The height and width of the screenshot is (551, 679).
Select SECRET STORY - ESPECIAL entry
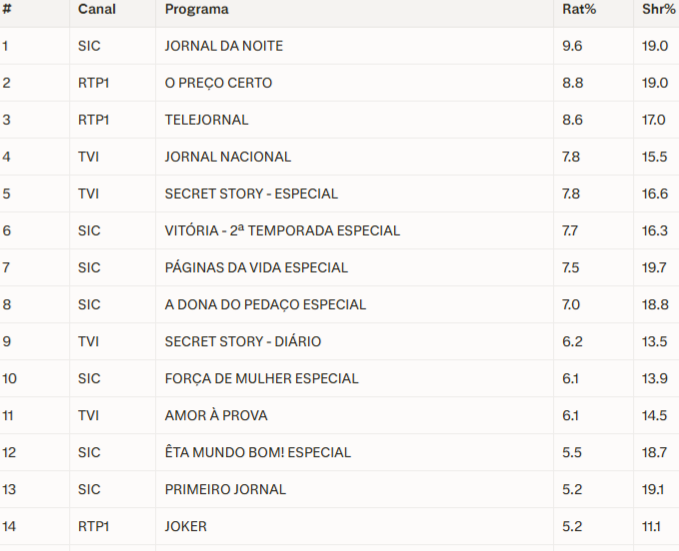(251, 194)
